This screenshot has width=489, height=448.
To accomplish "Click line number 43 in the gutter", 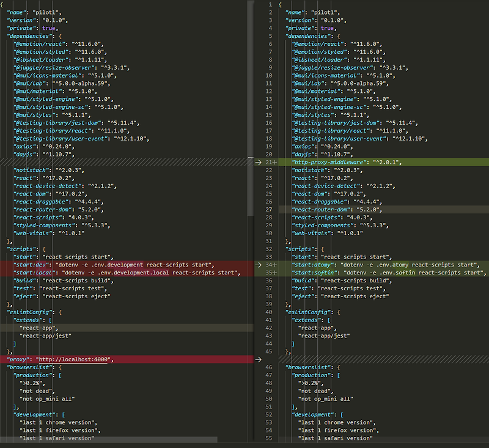I will coord(269,336).
